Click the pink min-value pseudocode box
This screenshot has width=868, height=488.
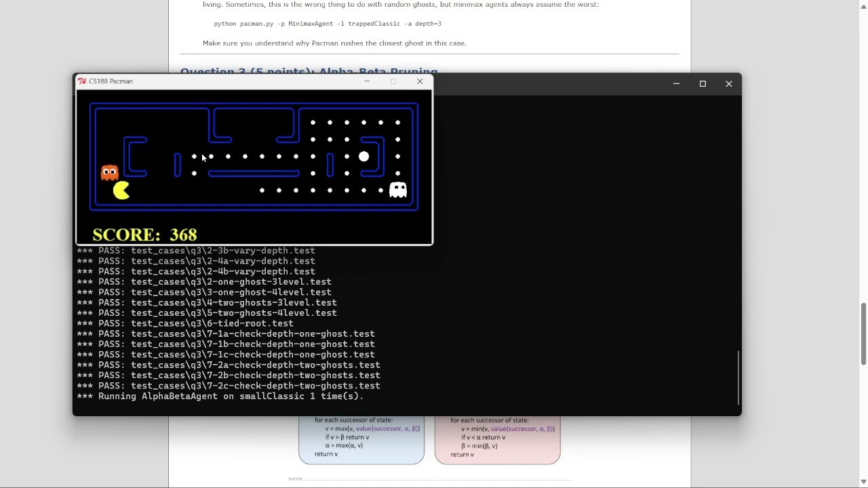498,441
